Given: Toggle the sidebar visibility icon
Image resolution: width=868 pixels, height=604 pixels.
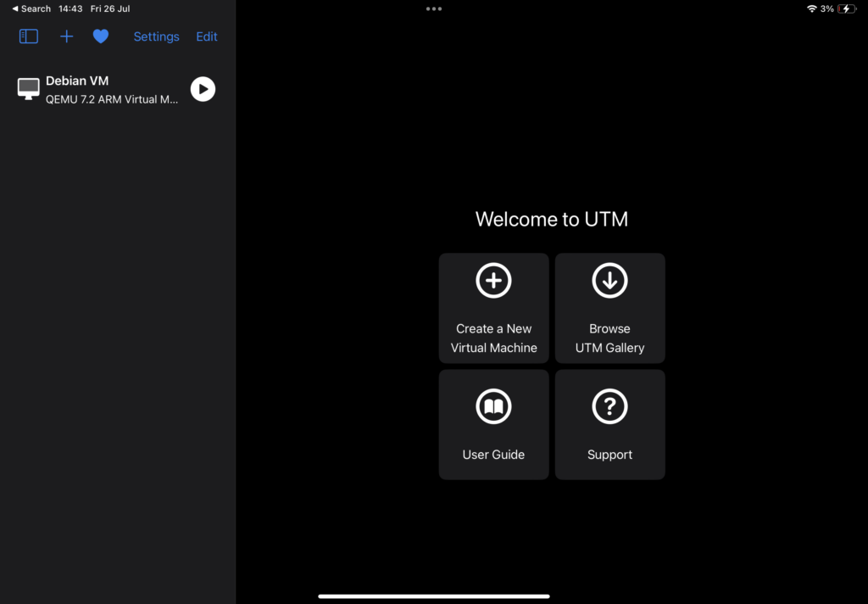Looking at the screenshot, I should pos(29,36).
